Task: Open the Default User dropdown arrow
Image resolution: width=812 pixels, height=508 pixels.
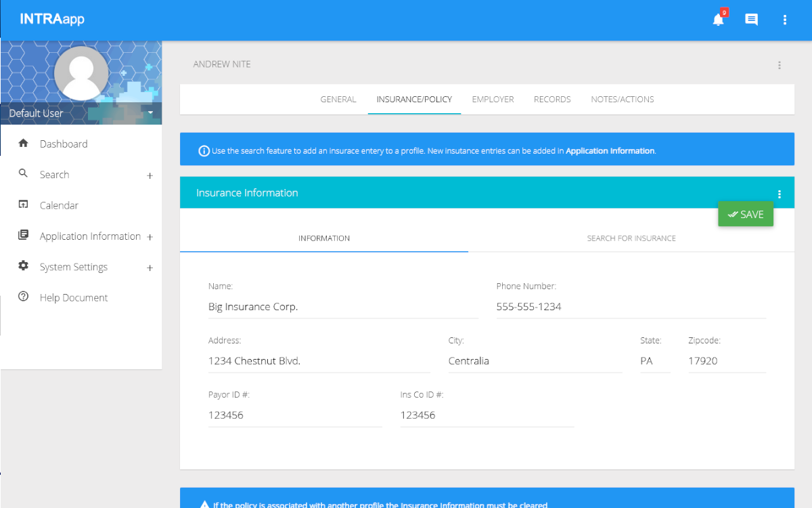Action: tap(150, 112)
